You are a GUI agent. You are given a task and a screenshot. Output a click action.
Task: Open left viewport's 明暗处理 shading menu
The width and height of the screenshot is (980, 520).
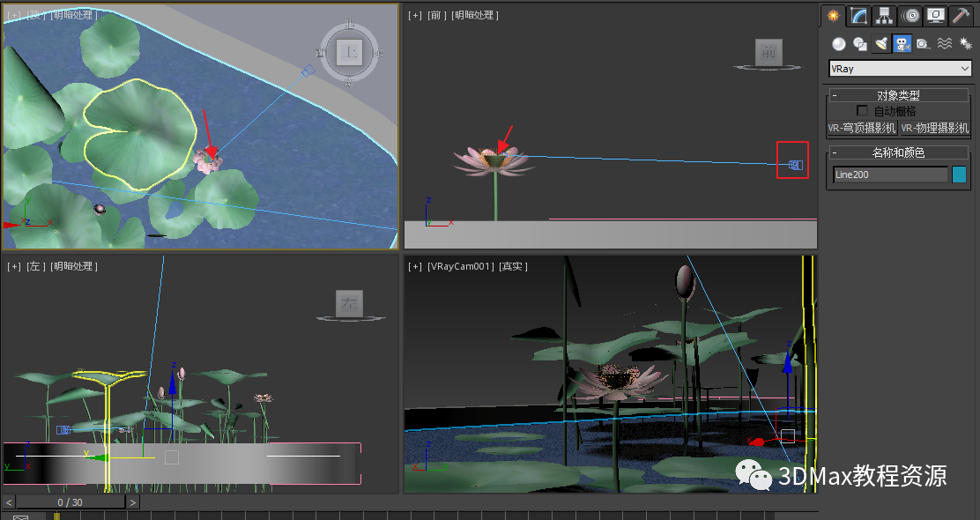[74, 266]
